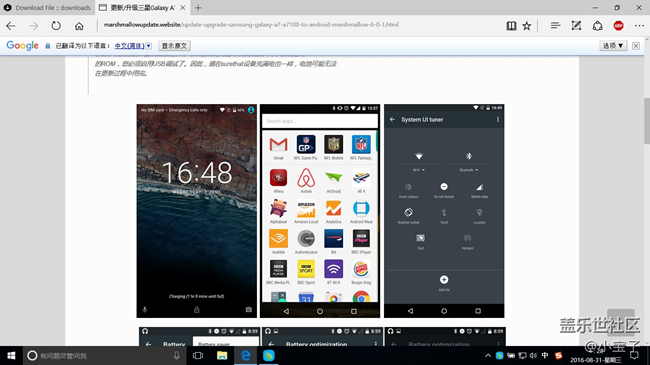Screen dimensions: 650x365
Task: Open File Explorer from the taskbar
Action: [222, 355]
